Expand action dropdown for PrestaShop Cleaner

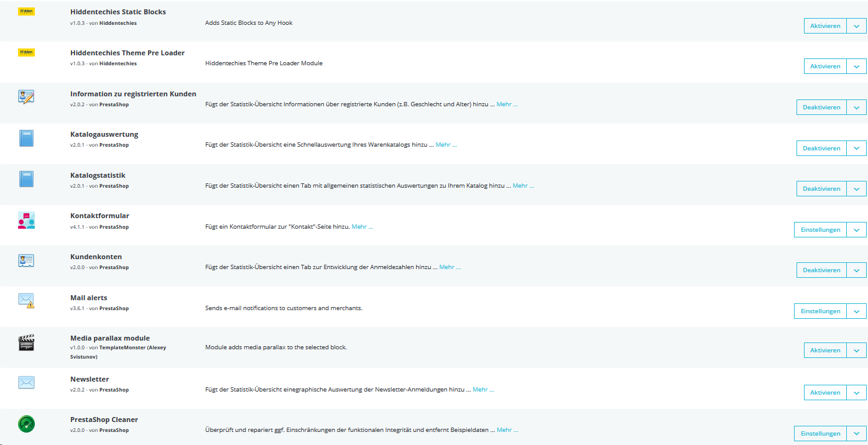[856, 434]
